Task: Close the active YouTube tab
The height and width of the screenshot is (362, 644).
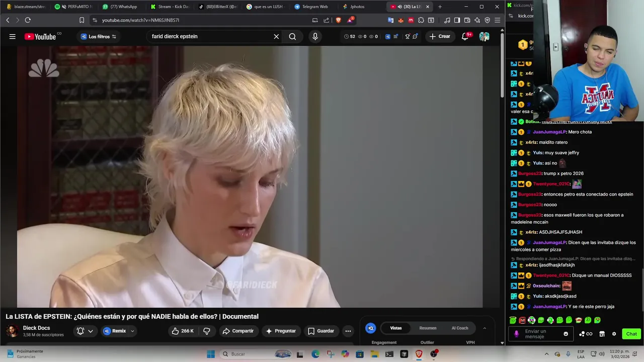Action: (428, 7)
